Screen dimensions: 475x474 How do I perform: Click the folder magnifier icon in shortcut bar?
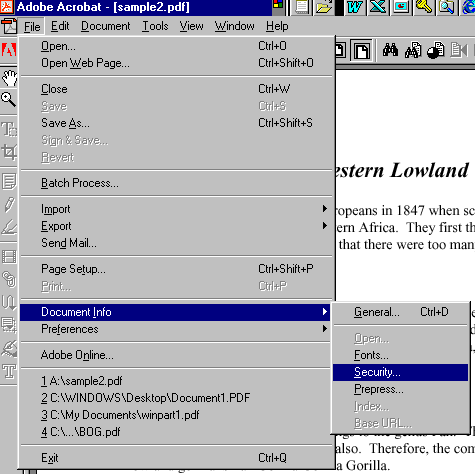pos(446,7)
